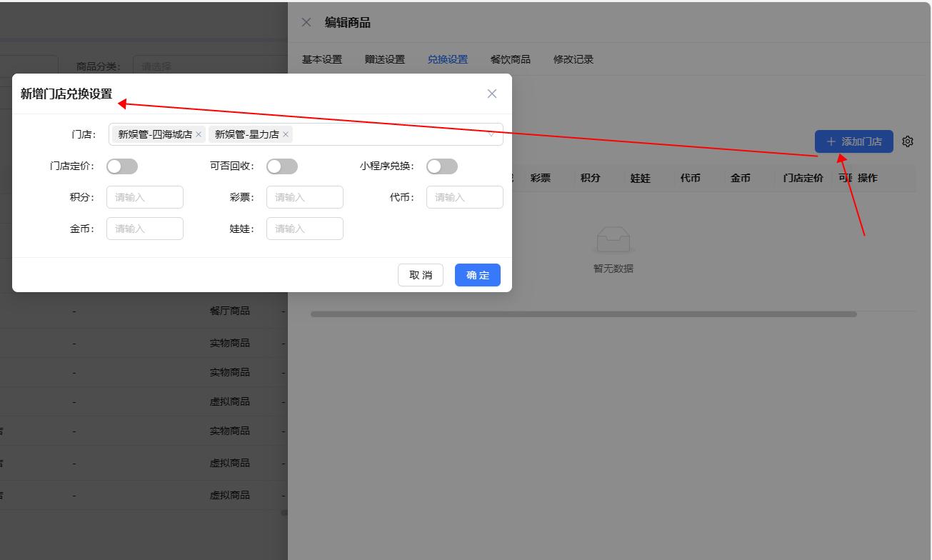This screenshot has height=560, width=932.
Task: Open table settings gear icon
Action: (x=908, y=141)
